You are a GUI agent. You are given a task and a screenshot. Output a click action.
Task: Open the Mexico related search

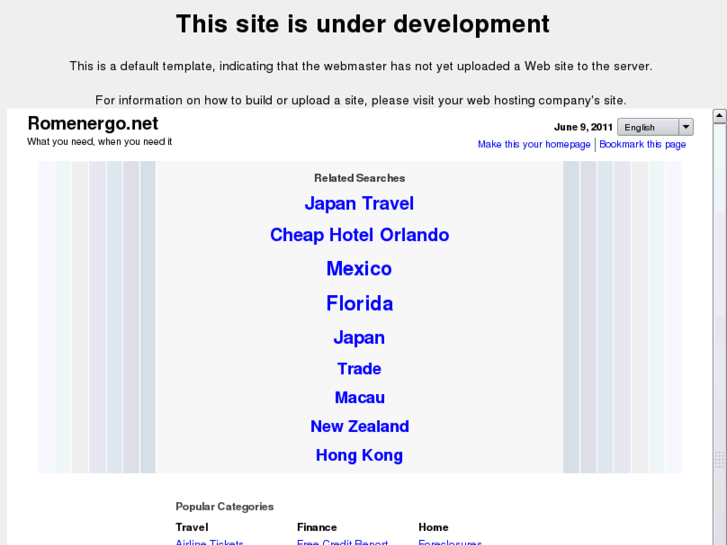tap(359, 269)
